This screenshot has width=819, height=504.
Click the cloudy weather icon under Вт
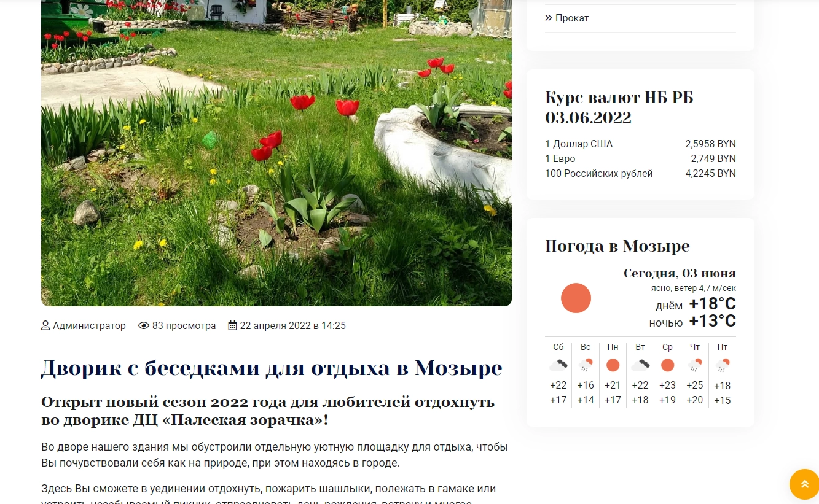(x=640, y=365)
